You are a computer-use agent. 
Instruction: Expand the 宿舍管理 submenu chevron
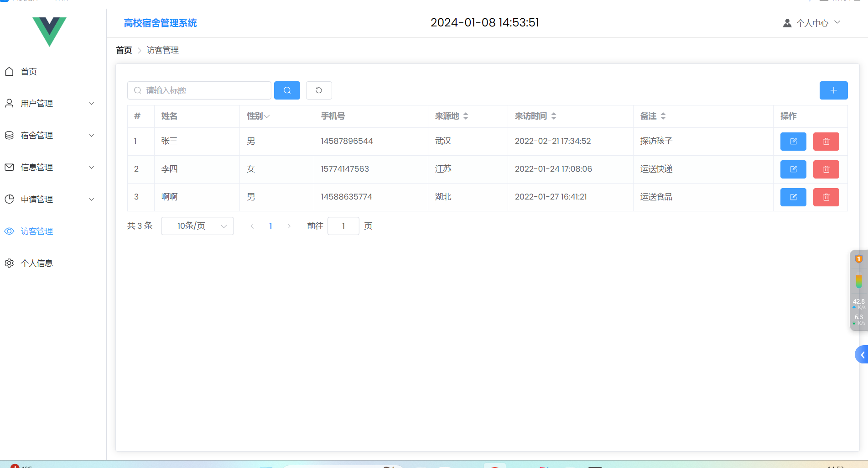tap(91, 135)
